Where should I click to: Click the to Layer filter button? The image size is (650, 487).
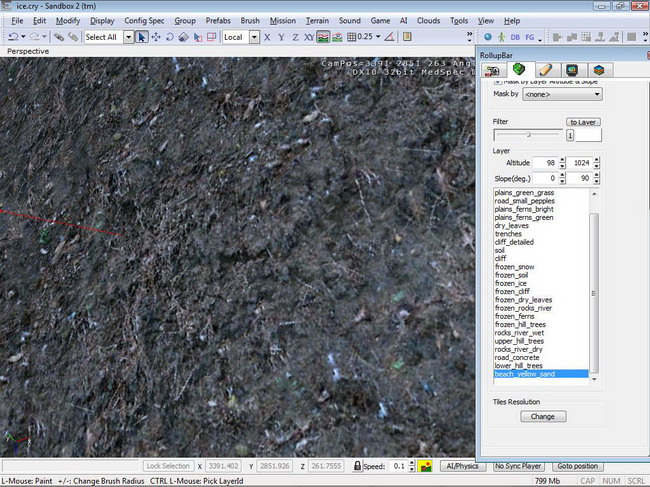[583, 122]
